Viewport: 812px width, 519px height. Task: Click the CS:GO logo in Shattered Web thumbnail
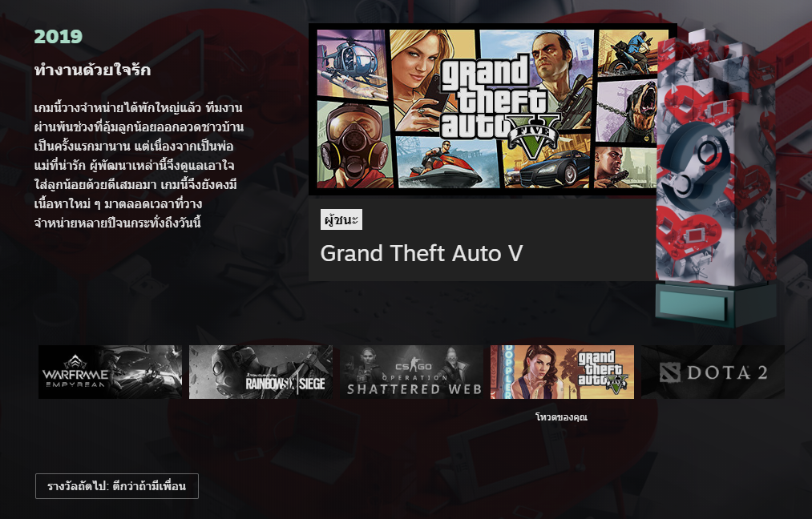coord(414,366)
